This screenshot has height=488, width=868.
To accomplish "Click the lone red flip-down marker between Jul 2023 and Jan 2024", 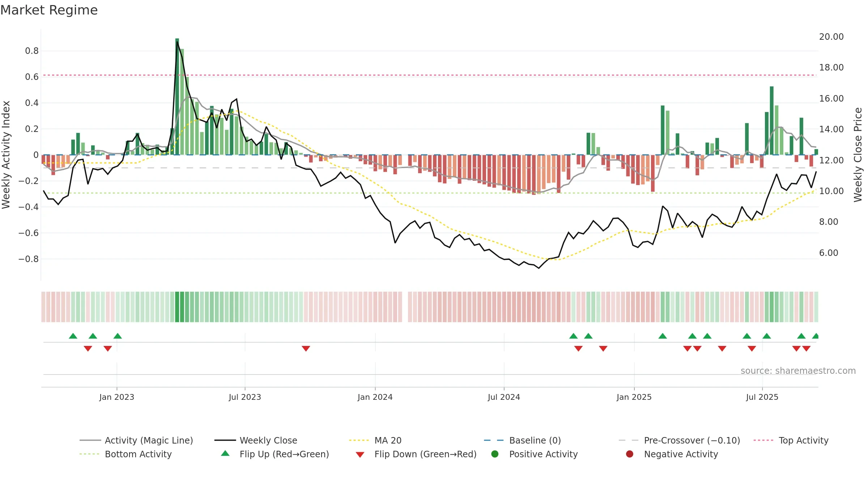I will [x=306, y=348].
